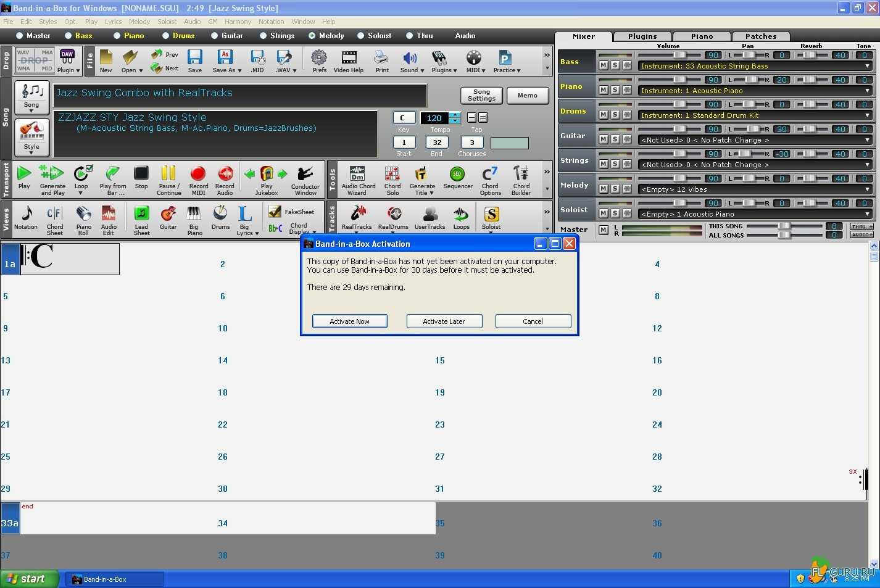Expand the Sound dropdown

[x=422, y=70]
